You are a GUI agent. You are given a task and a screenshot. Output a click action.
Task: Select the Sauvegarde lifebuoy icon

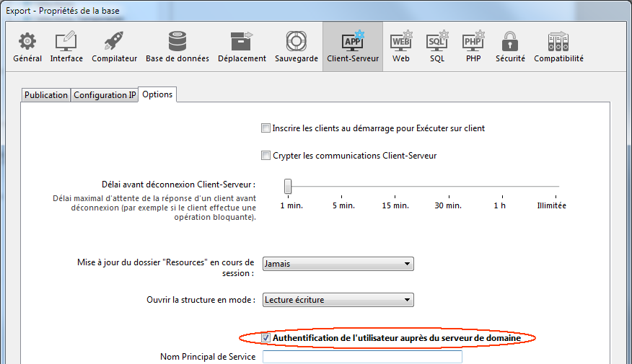pos(296,47)
